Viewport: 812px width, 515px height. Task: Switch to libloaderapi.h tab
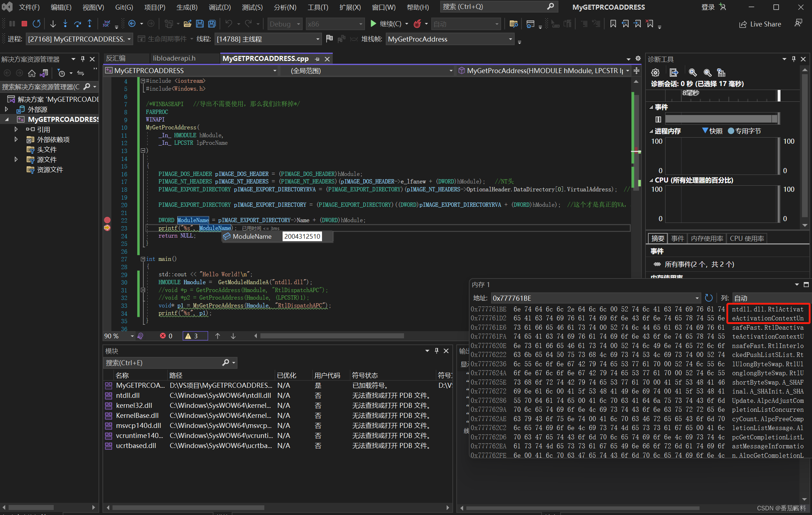coord(174,58)
